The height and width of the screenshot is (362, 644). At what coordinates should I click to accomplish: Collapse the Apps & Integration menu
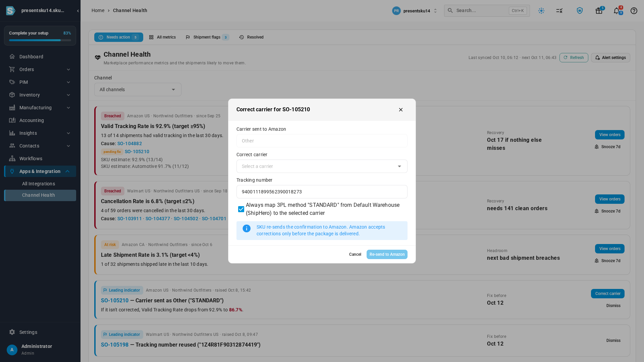[x=40, y=171]
